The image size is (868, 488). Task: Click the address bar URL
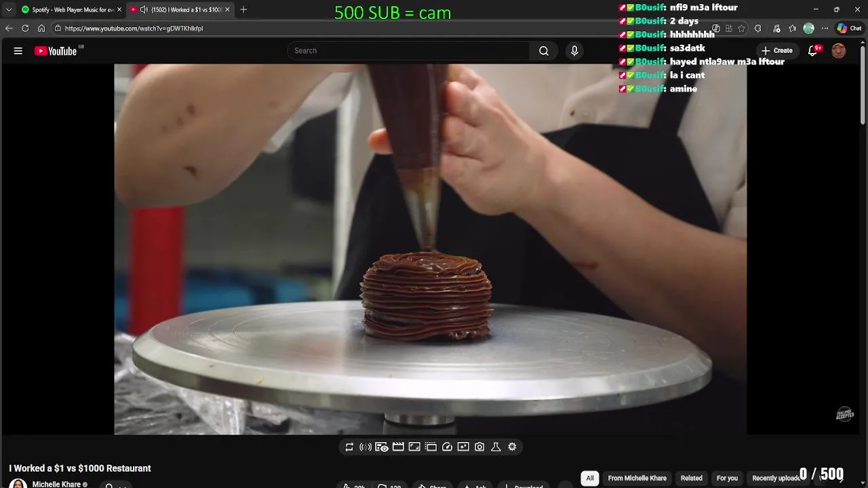tap(134, 28)
